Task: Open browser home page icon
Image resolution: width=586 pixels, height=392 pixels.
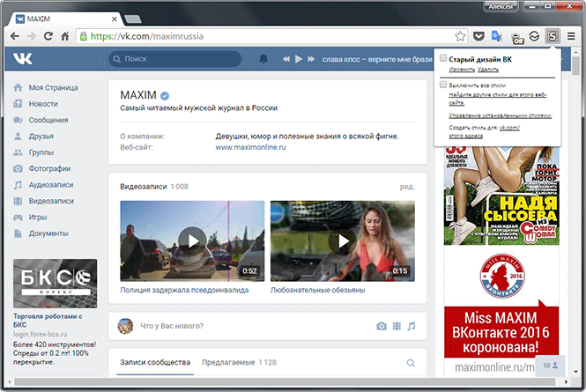Action: pyautogui.click(x=65, y=36)
